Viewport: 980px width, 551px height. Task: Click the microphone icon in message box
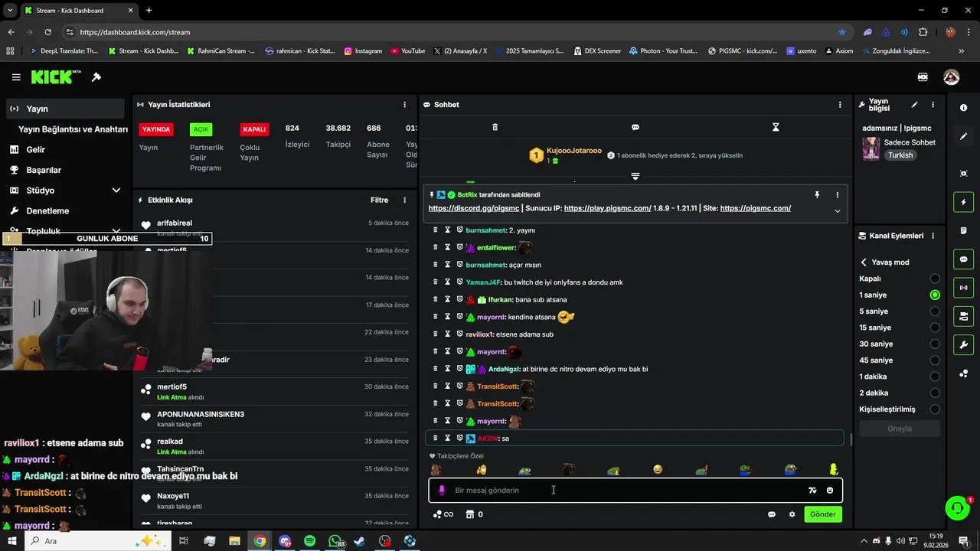[442, 491]
